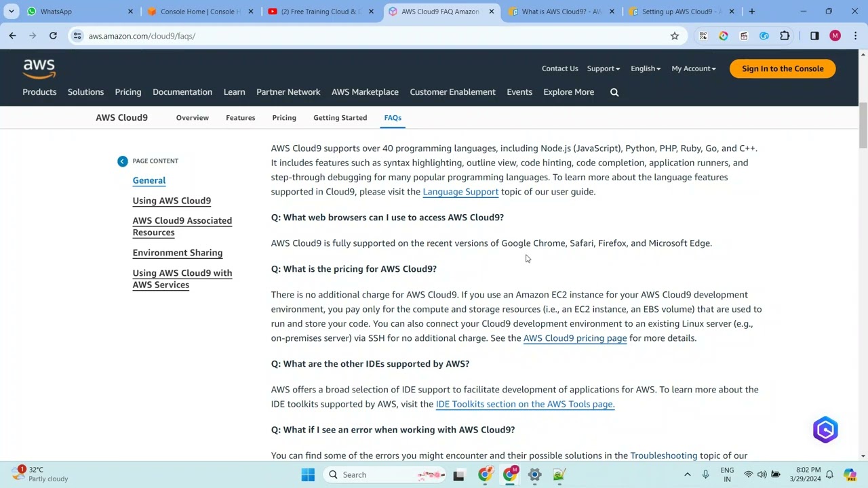This screenshot has height=488, width=868.
Task: Open the weather widget showing 32°C
Action: [x=41, y=474]
